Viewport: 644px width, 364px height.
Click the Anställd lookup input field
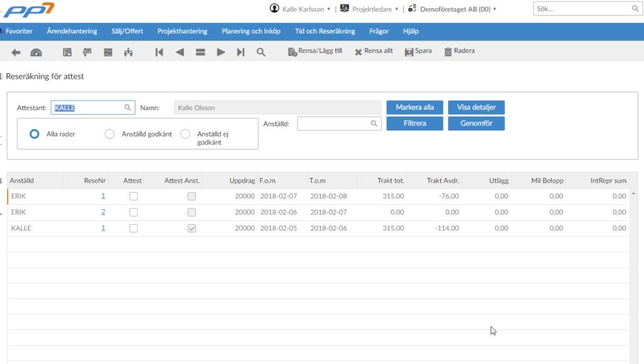click(x=339, y=123)
